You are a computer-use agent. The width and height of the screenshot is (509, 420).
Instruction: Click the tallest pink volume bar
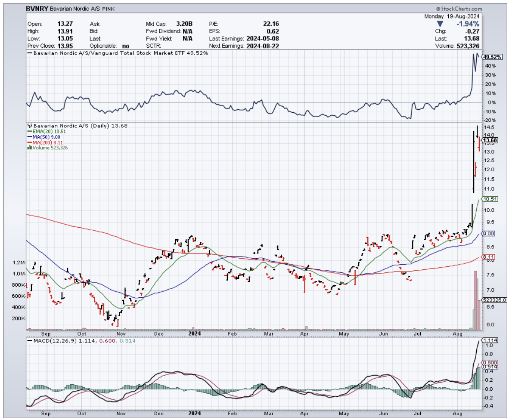475,300
